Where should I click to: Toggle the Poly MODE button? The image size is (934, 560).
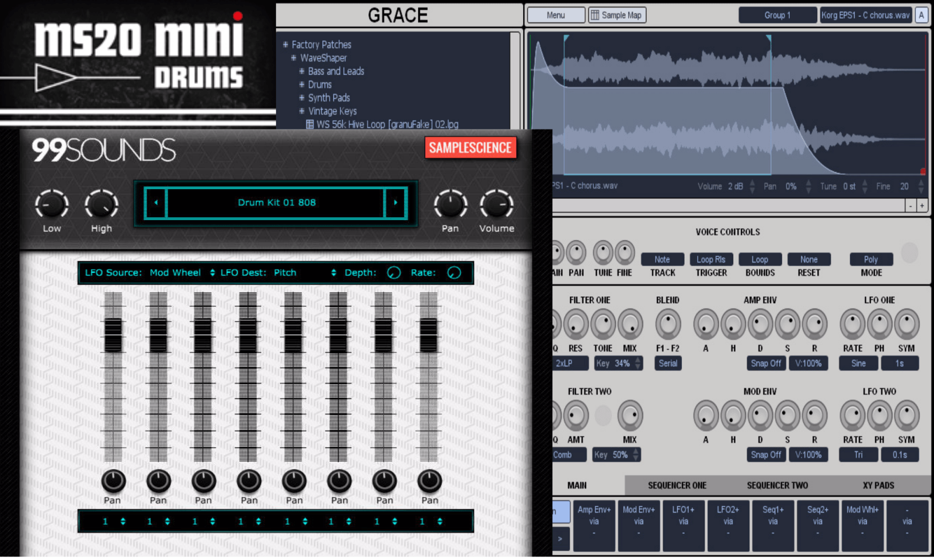871,260
